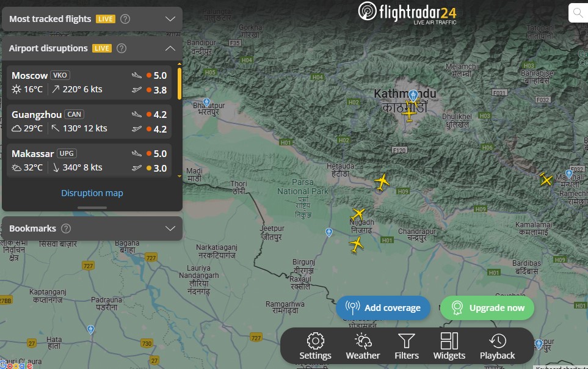Click the disruptions list yellow scrollbar
The height and width of the screenshot is (369, 588).
[x=179, y=84]
